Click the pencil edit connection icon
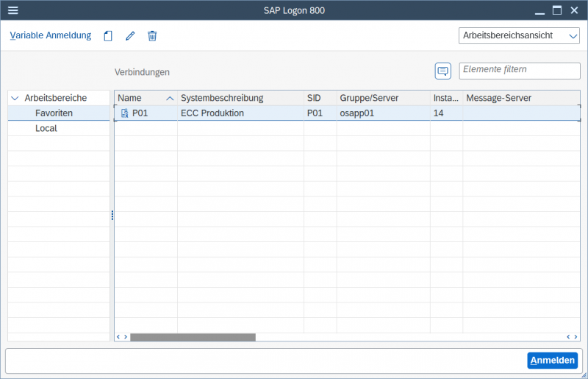The height and width of the screenshot is (379, 588). click(x=130, y=35)
